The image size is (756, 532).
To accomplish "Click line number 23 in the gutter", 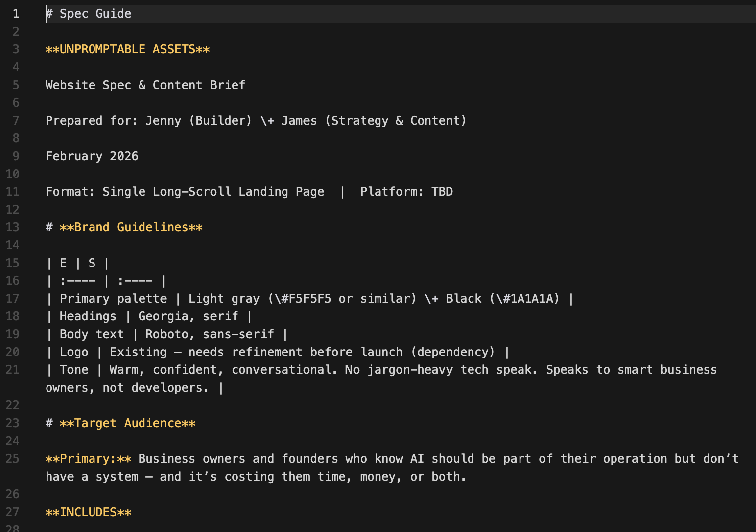I will pos(13,423).
